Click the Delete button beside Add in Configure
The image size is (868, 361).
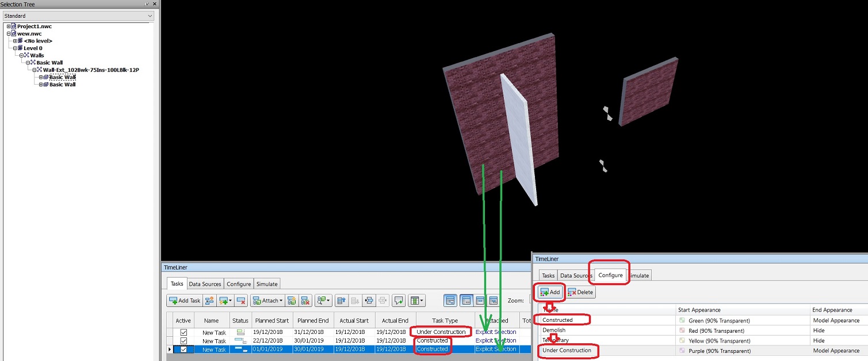581,292
